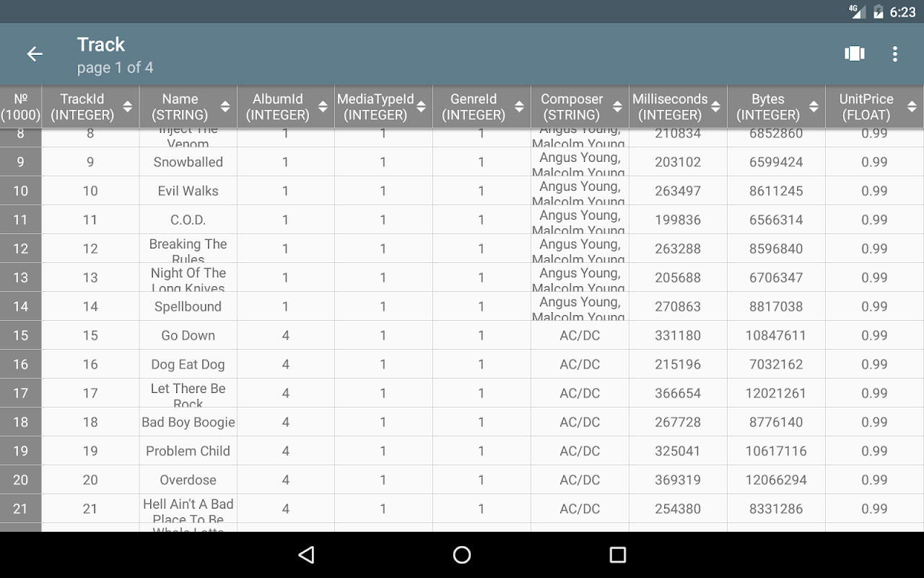The image size is (924, 578).
Task: Open the column view icon in the toolbar
Action: coord(855,53)
